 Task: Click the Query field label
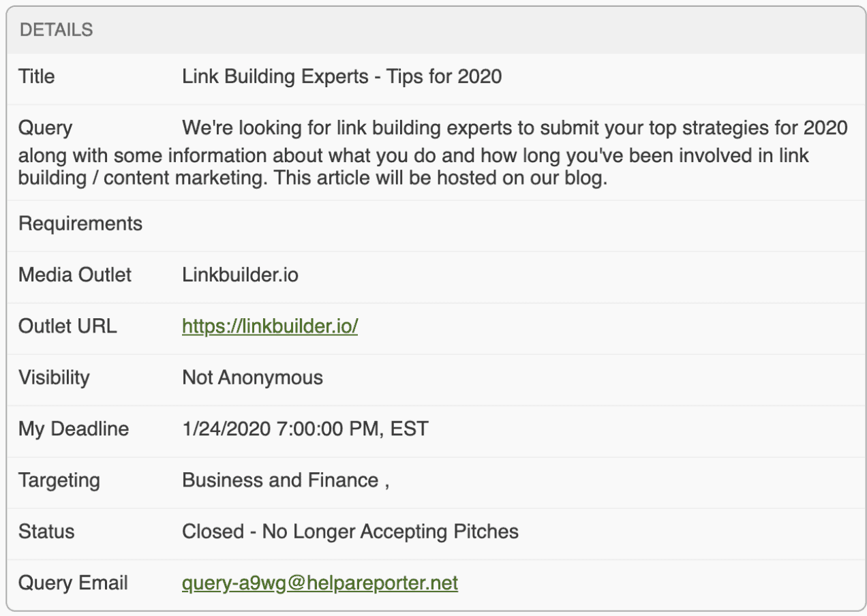(x=45, y=128)
